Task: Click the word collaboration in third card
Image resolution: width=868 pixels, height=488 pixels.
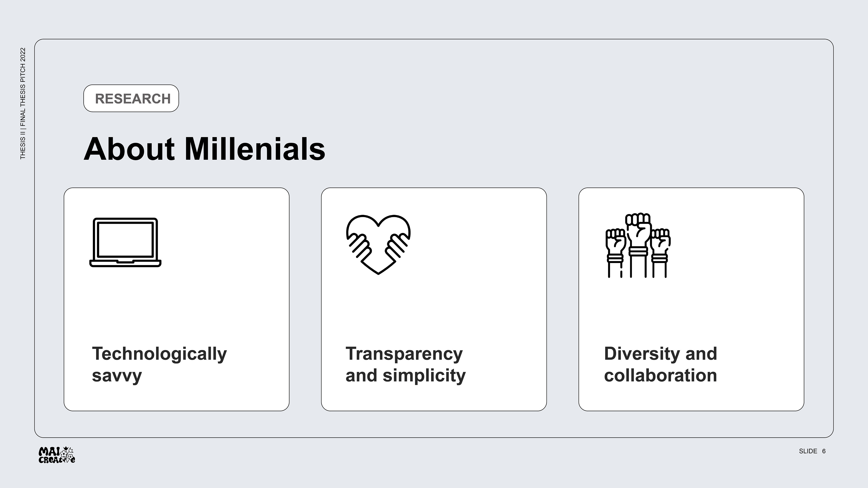Action: [660, 375]
